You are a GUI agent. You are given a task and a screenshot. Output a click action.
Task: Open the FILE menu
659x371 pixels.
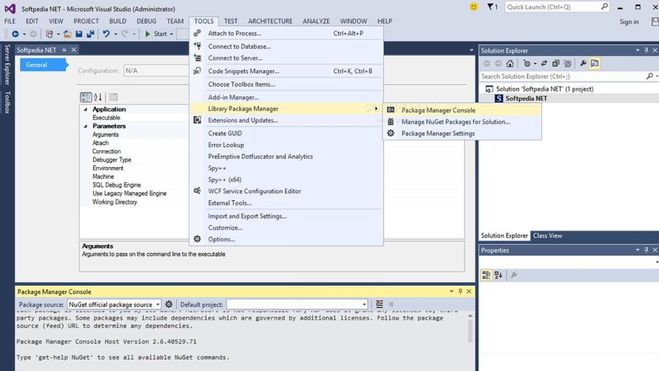tap(10, 21)
